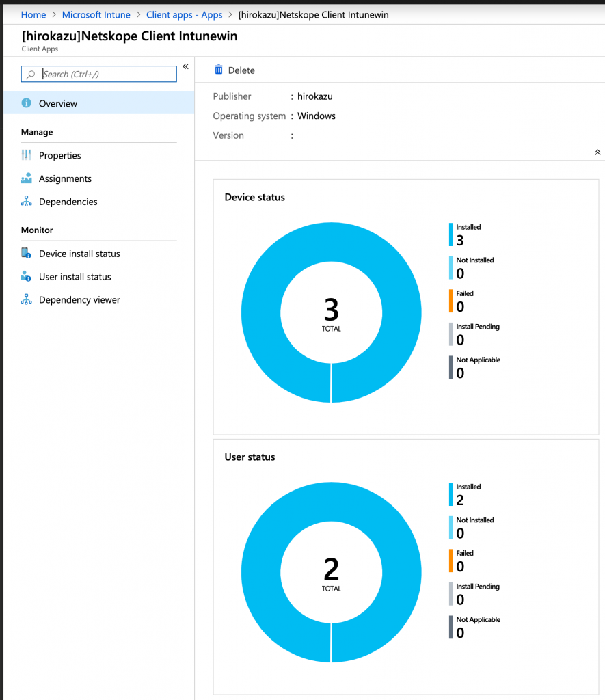Collapse the essentials section double arrow
605x700 pixels.
coord(597,152)
